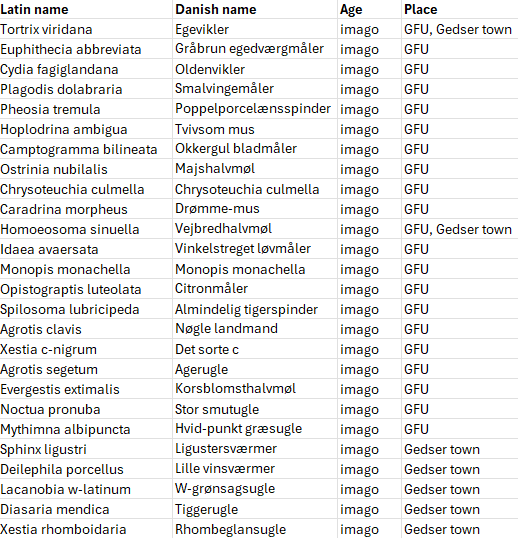Select the W-grønsagsugle cell
This screenshot has width=518, height=538.
click(255, 489)
